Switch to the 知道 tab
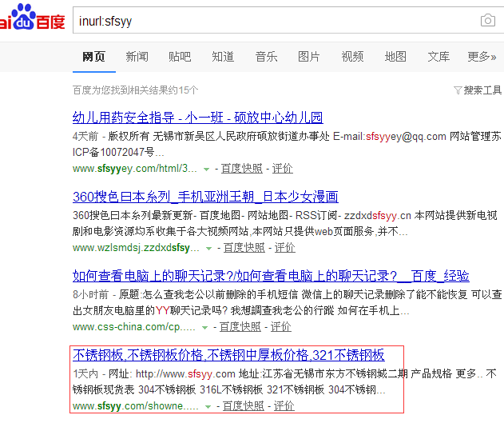The image size is (504, 423). pyautogui.click(x=223, y=57)
